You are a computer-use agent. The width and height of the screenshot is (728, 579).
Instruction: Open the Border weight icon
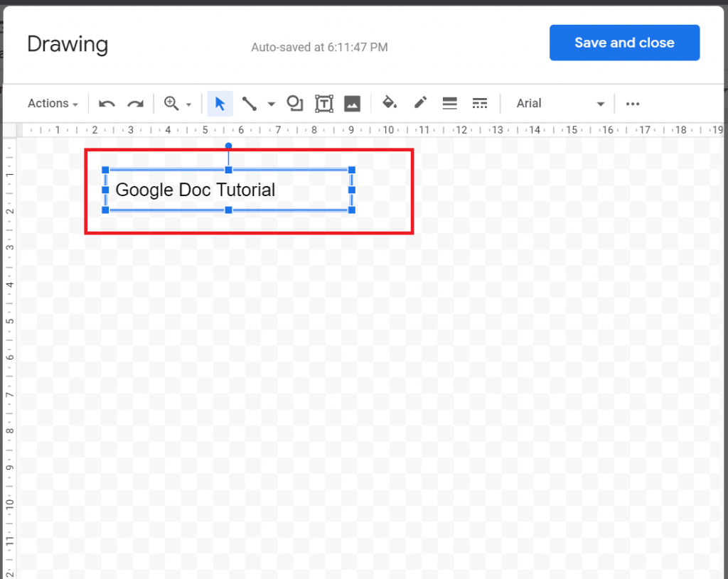pyautogui.click(x=449, y=103)
